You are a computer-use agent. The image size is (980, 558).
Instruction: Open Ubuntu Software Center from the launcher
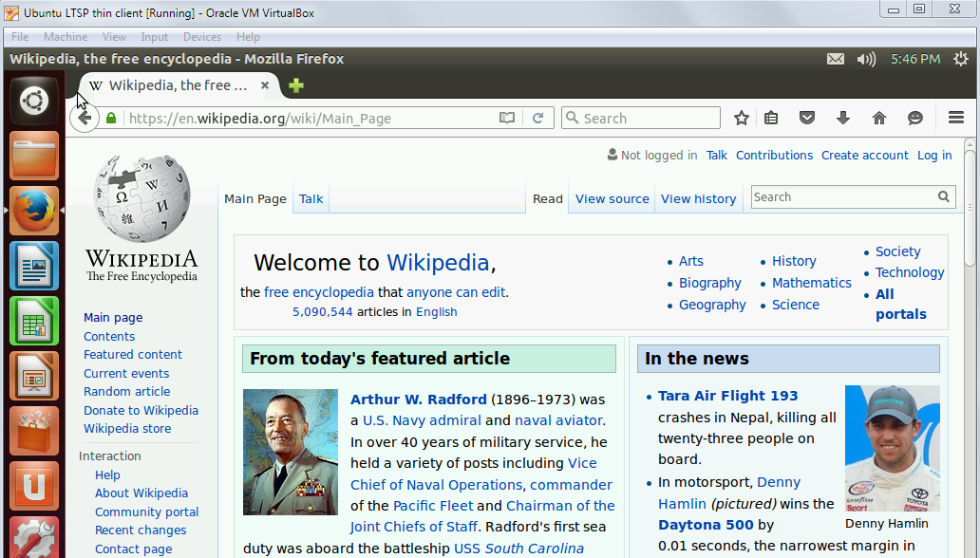(34, 431)
